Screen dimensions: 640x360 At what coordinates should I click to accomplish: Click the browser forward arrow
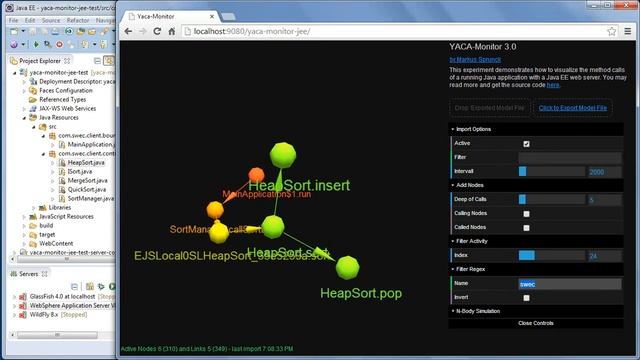142,31
